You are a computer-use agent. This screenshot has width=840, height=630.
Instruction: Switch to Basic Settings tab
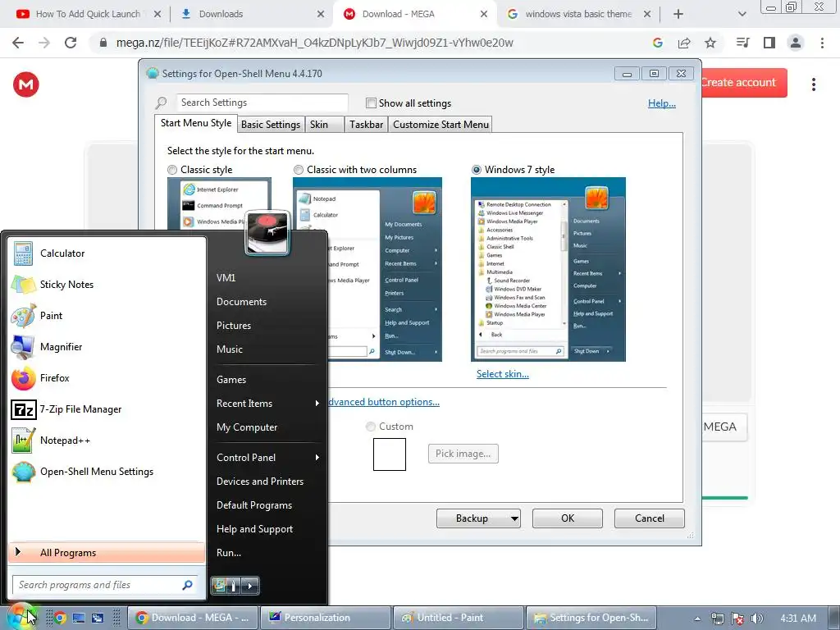271,125
